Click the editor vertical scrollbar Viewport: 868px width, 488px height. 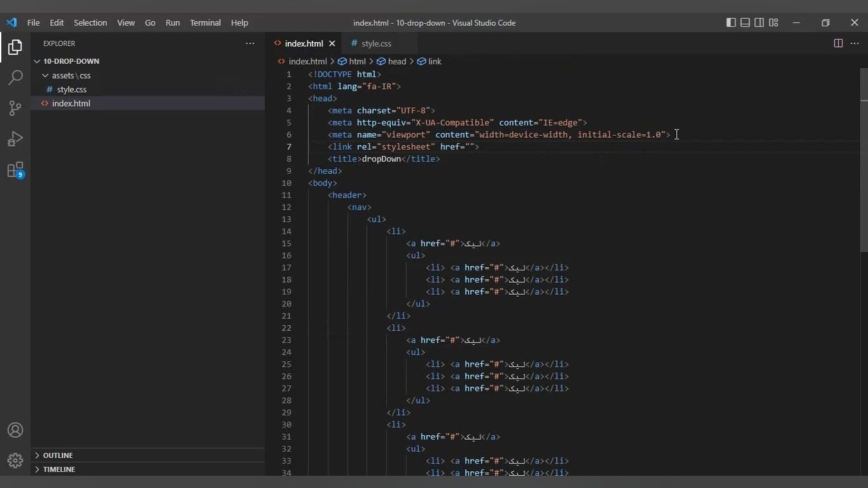pos(863,161)
